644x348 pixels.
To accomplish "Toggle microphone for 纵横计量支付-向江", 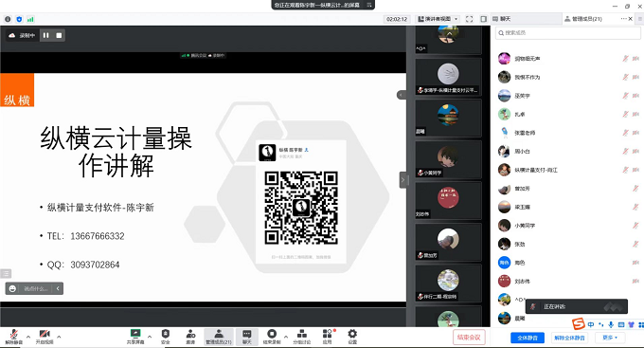I will [625, 170].
